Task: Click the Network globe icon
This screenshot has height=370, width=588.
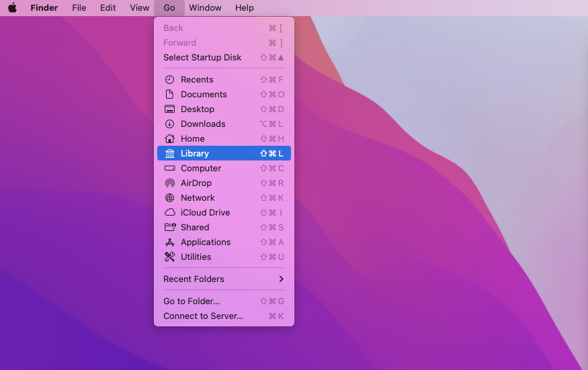Action: coord(169,197)
